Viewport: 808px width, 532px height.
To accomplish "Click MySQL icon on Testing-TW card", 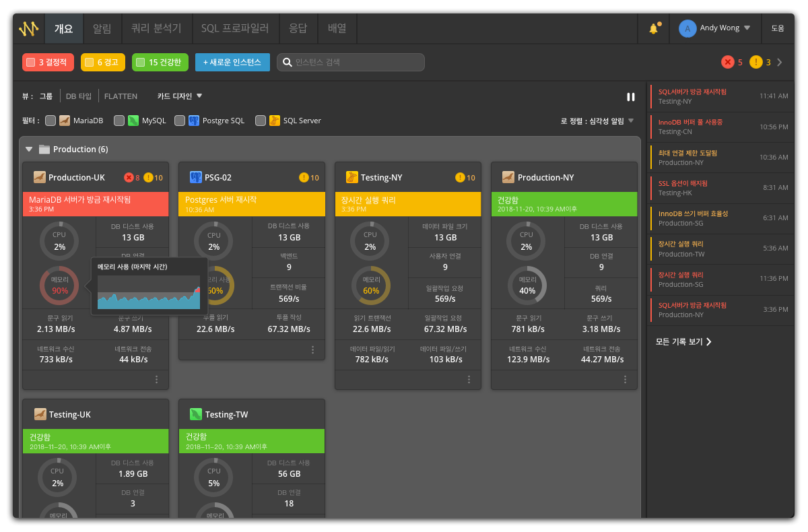I will pyautogui.click(x=196, y=414).
